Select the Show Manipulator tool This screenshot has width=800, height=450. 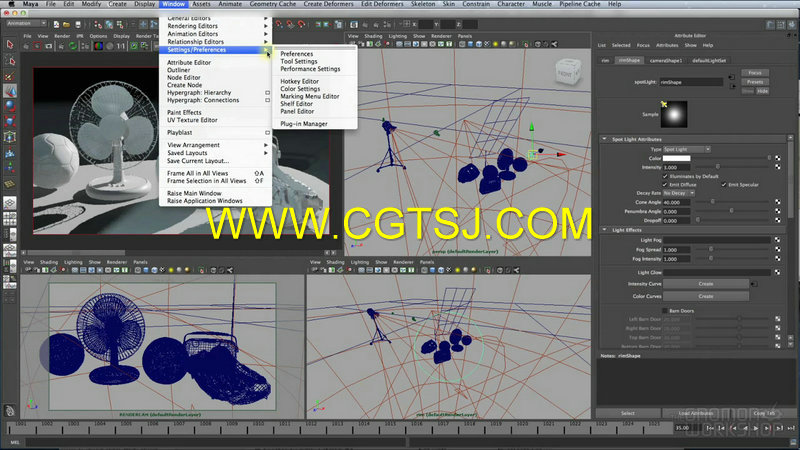tap(10, 167)
